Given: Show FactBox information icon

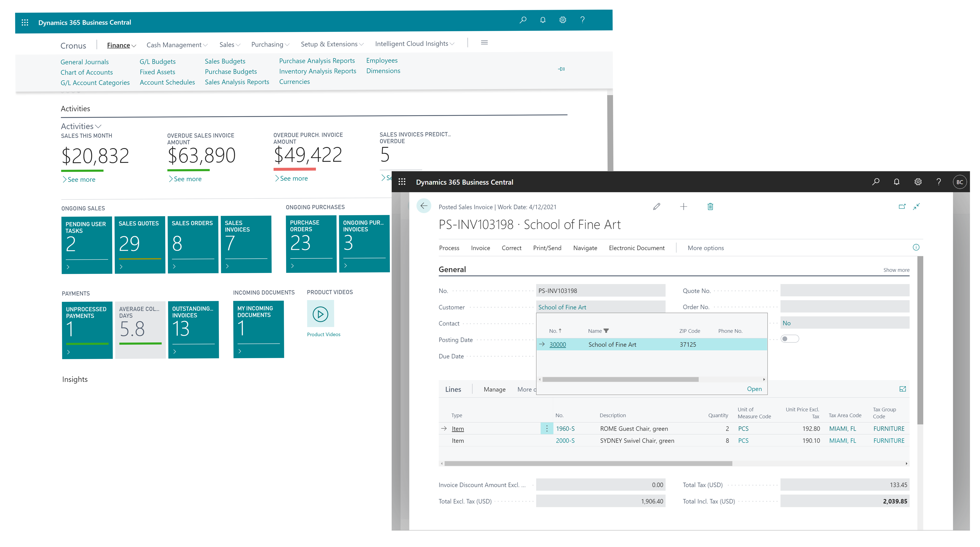Looking at the screenshot, I should click(916, 247).
